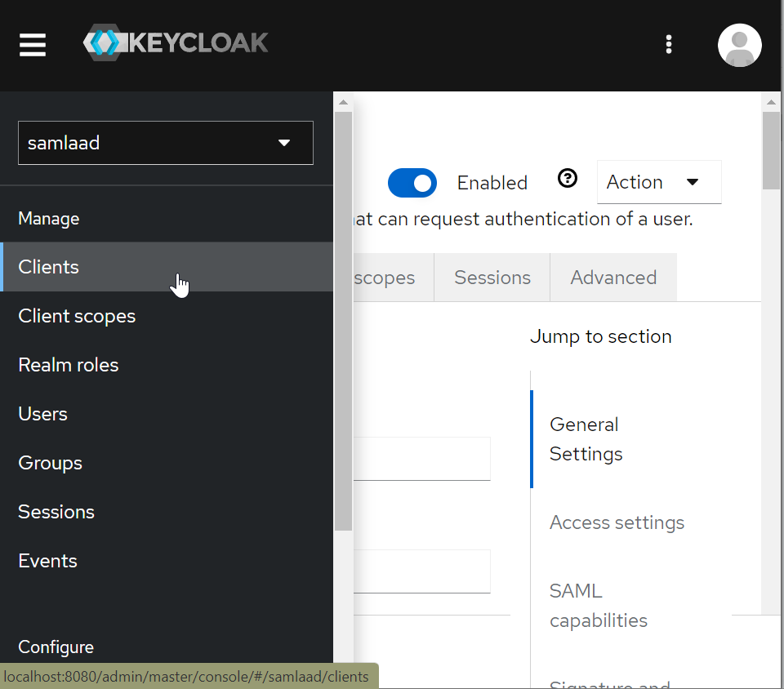Switch to the Advanced tab
The image size is (784, 689).
pyautogui.click(x=613, y=278)
